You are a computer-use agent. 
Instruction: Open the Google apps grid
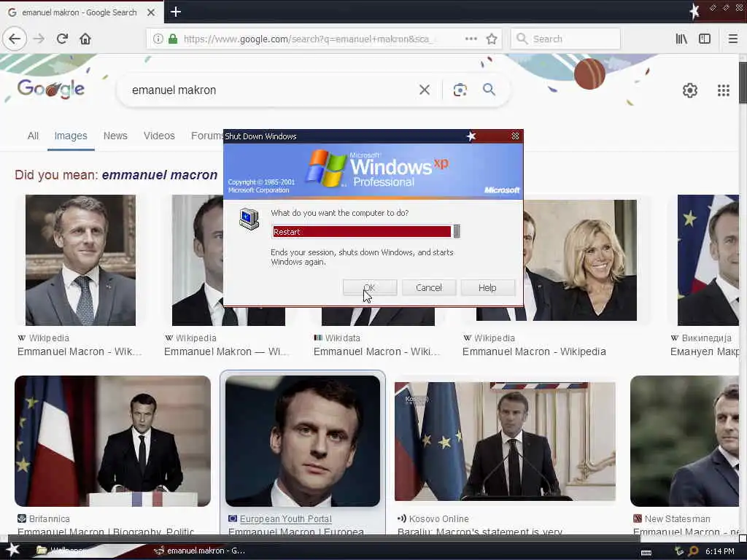pyautogui.click(x=724, y=90)
